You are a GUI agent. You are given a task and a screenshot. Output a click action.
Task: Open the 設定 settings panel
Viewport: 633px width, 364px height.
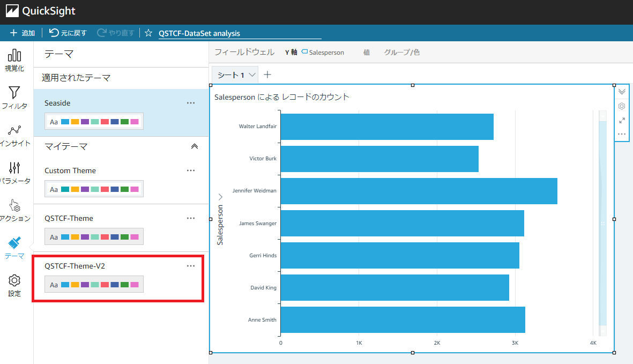click(14, 285)
